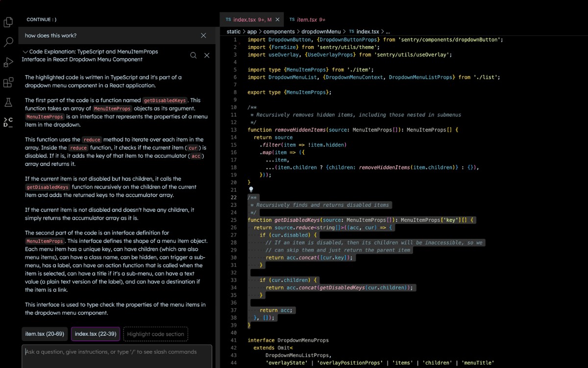Select the AI chat icon in activity bar
The height and width of the screenshot is (368, 588).
[8, 122]
